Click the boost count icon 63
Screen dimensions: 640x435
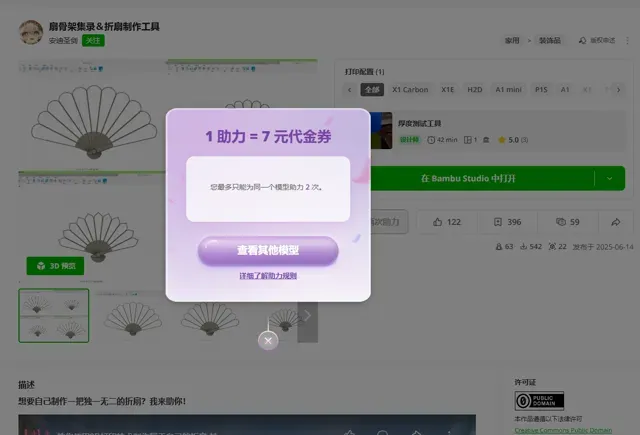pyautogui.click(x=498, y=246)
